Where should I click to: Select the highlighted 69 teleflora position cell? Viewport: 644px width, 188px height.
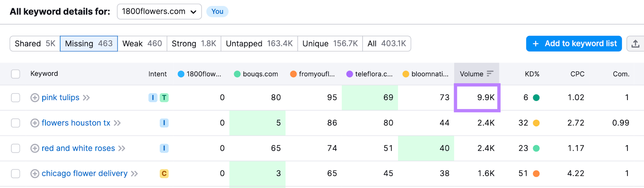pos(370,98)
